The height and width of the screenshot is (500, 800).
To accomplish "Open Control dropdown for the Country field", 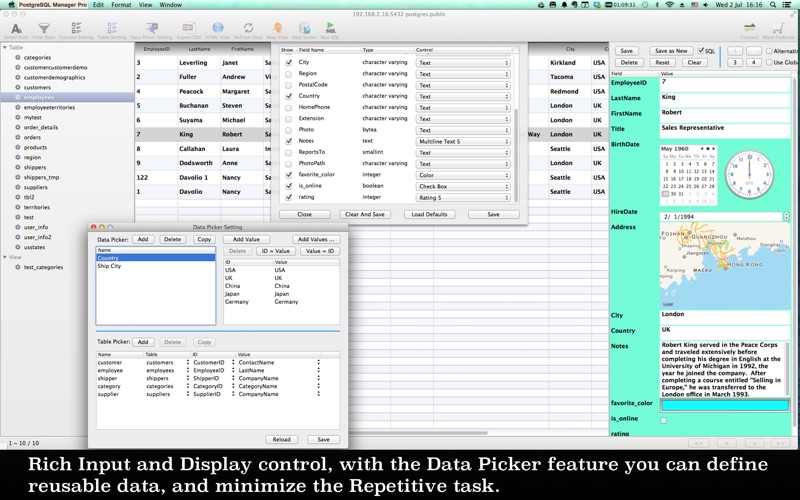I will point(463,96).
